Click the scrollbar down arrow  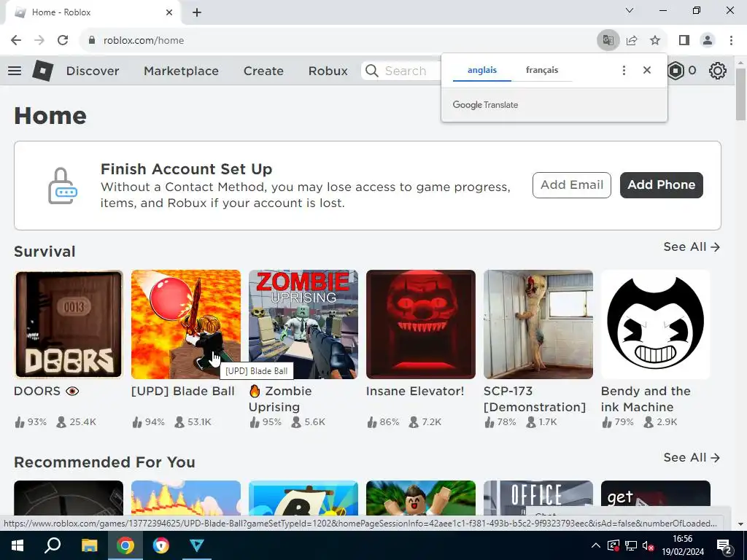tap(740, 524)
